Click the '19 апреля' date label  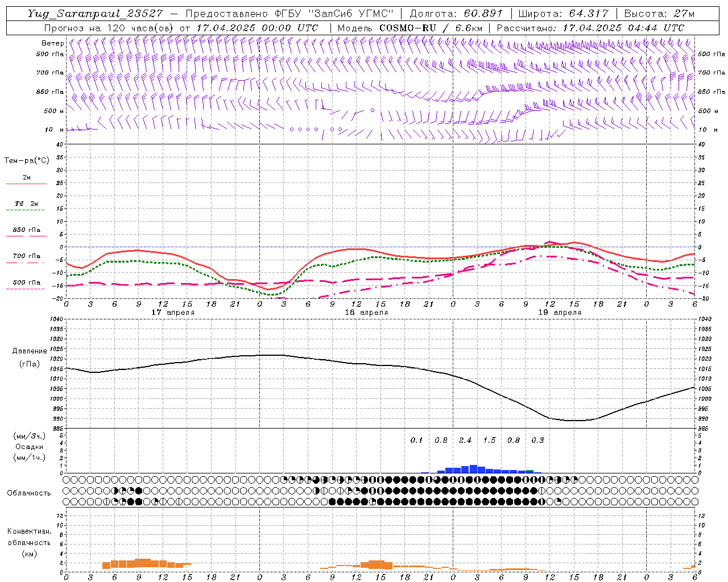[560, 313]
